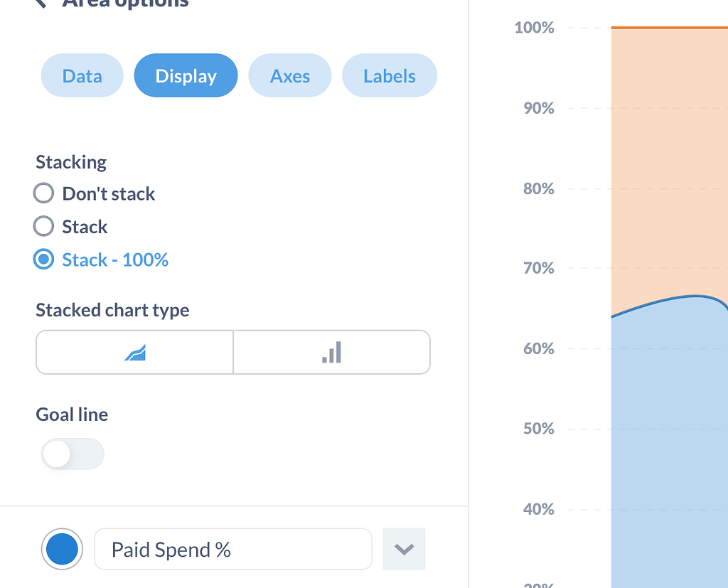Choose the Stack stacking option
This screenshot has width=728, height=588.
tap(43, 226)
